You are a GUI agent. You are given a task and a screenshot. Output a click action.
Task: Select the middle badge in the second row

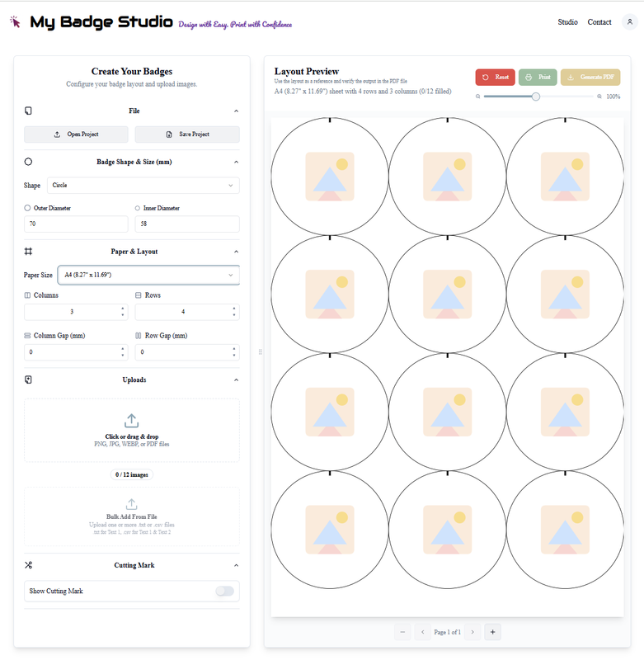[x=448, y=295]
